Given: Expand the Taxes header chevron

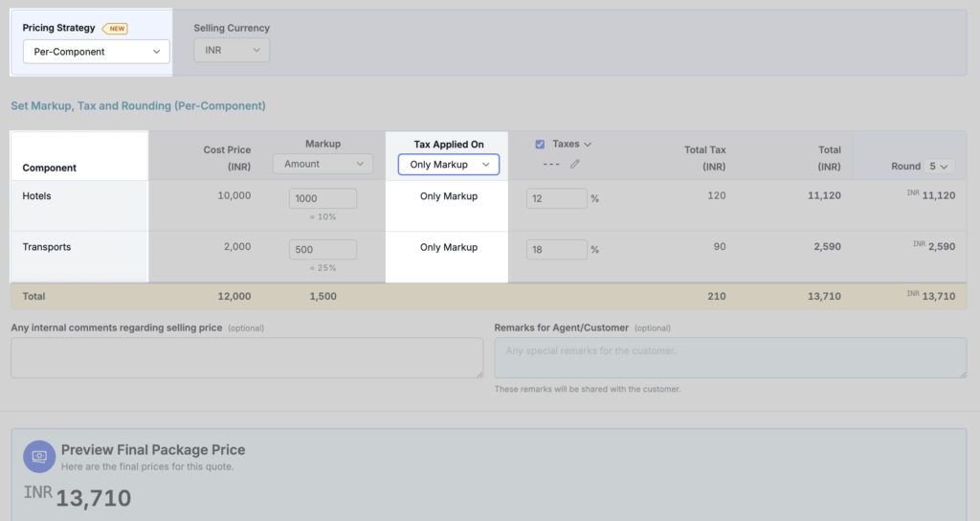Looking at the screenshot, I should coord(588,145).
